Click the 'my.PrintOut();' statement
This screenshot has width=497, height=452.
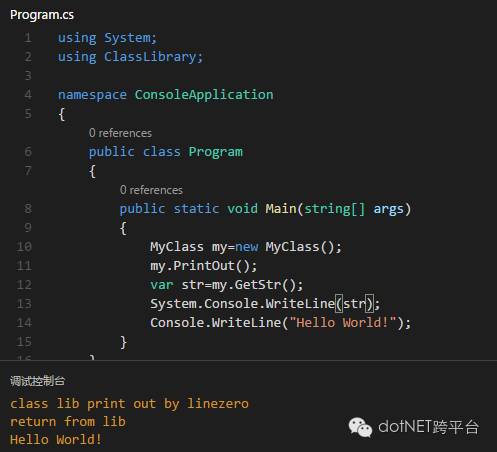tap(204, 266)
